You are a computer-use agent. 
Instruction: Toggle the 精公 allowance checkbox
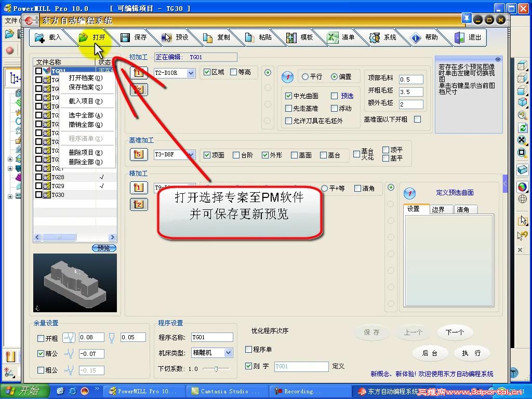tap(41, 353)
